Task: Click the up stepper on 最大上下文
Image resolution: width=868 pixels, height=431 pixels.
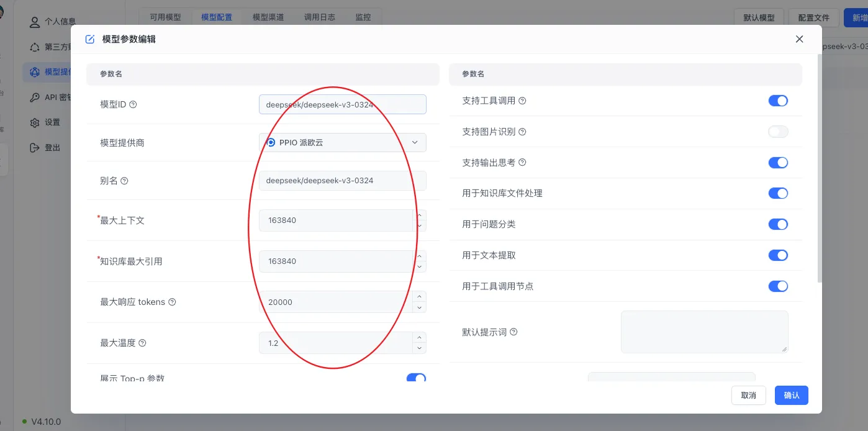Action: (419, 216)
